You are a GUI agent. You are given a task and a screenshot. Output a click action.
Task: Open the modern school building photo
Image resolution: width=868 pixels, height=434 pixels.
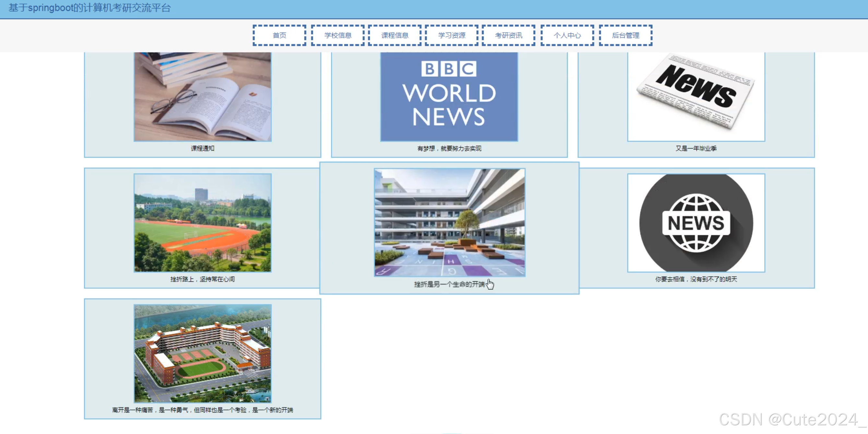point(449,222)
